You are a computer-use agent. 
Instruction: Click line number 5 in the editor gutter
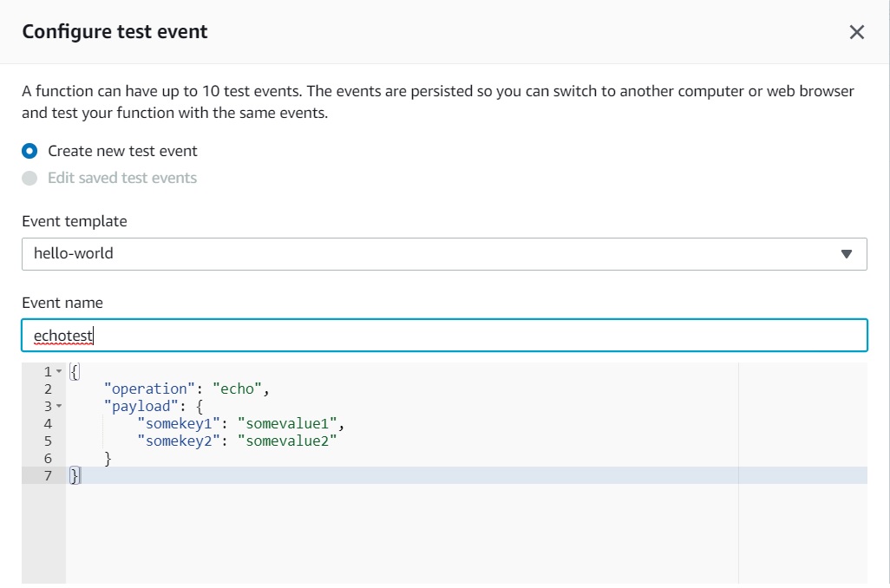coord(48,441)
